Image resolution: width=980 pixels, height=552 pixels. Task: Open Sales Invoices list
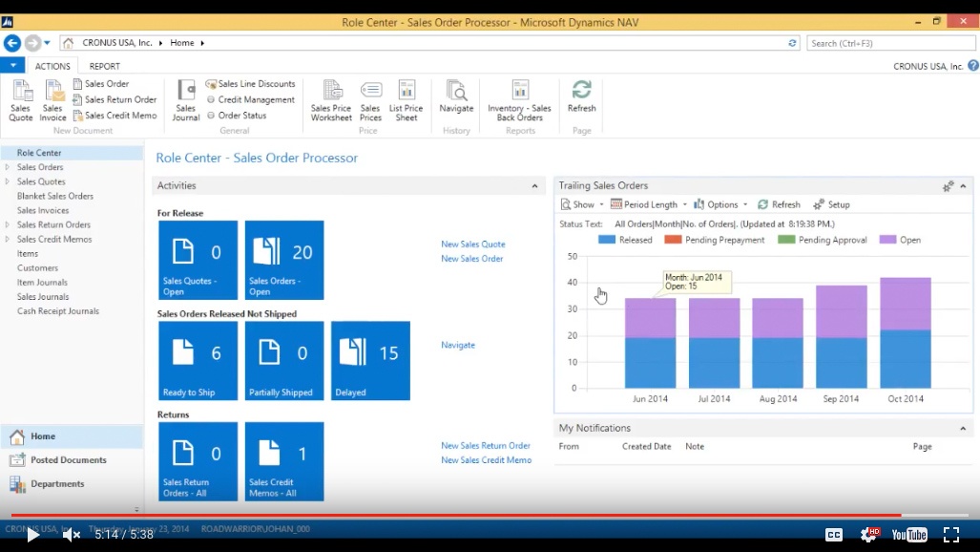(x=43, y=210)
